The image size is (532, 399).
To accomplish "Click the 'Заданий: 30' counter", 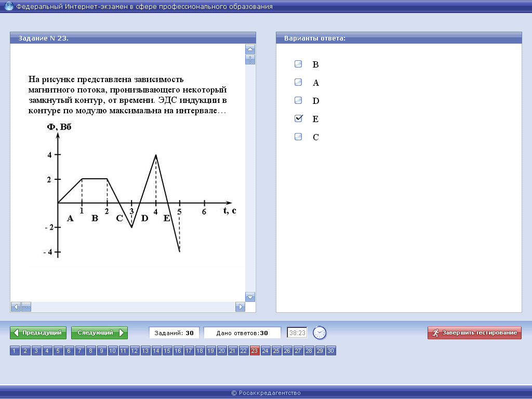I will pyautogui.click(x=174, y=333).
